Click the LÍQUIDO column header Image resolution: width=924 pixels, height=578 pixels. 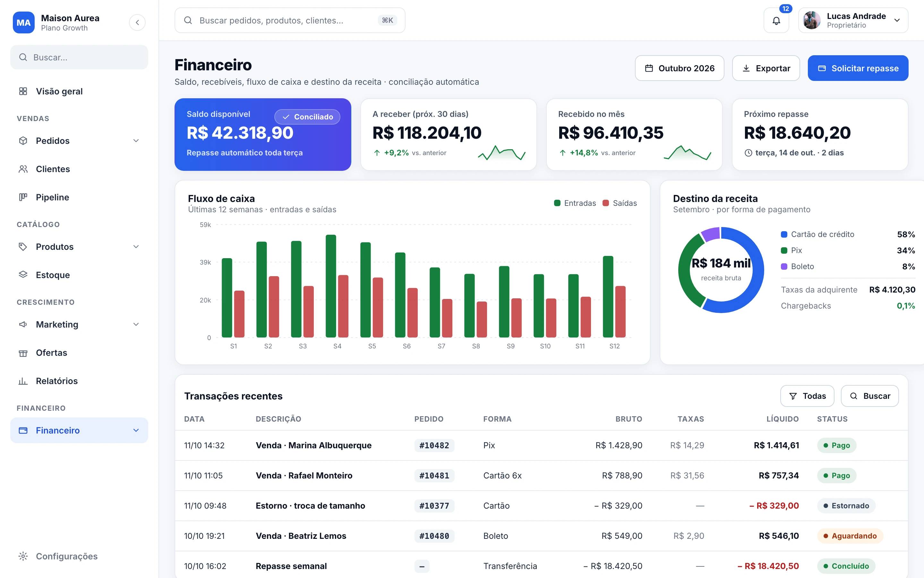(x=782, y=419)
